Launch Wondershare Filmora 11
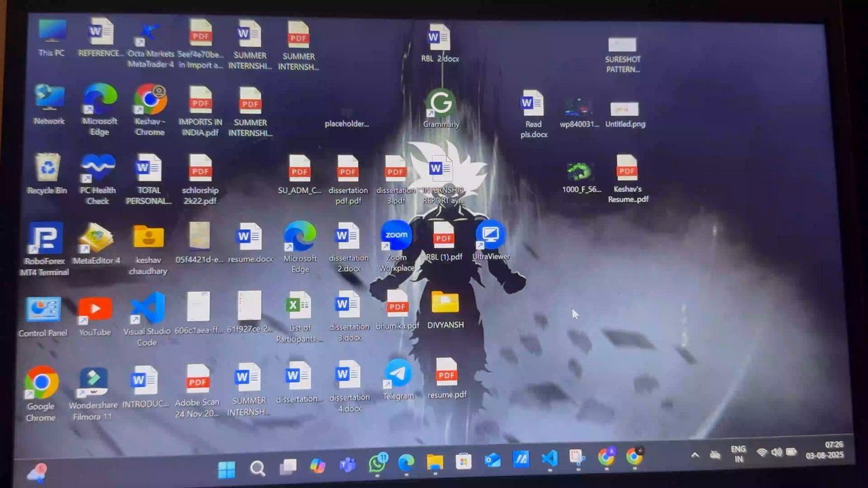Viewport: 868px width, 488px height. click(x=93, y=394)
